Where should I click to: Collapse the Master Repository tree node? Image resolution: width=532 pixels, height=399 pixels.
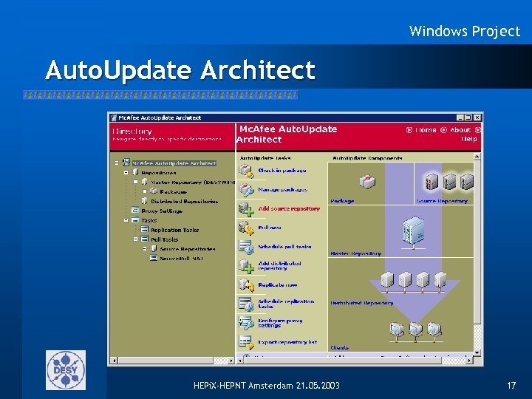pos(135,182)
